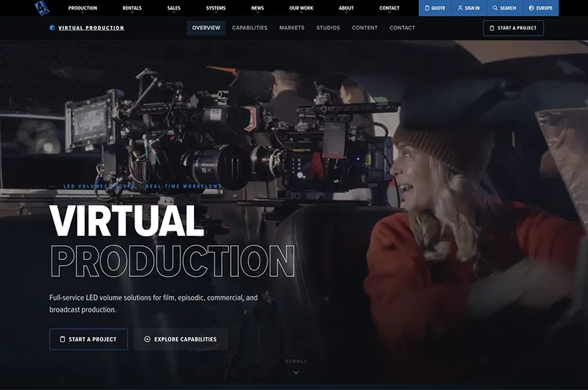Click the hero Start a Project button

pyautogui.click(x=88, y=339)
